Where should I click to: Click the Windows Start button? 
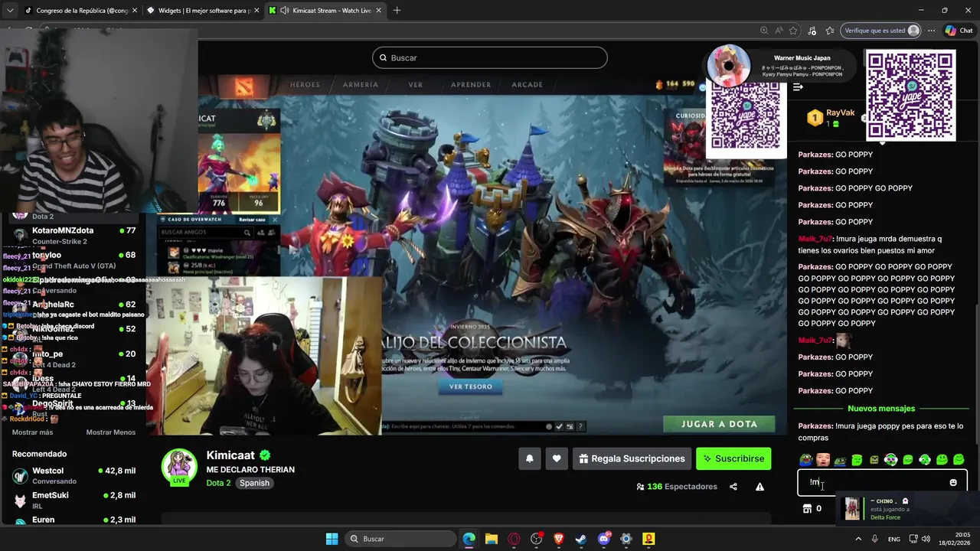(332, 539)
